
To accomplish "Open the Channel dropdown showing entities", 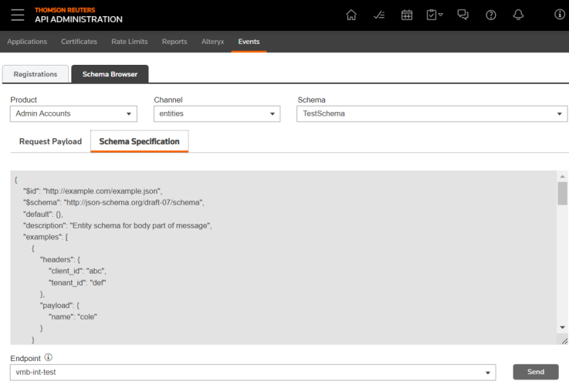I will click(216, 113).
